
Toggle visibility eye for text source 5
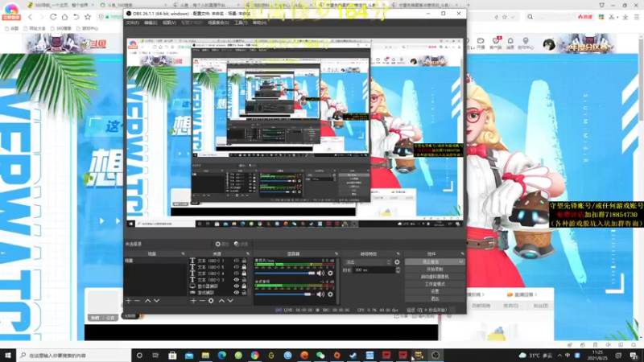click(236, 267)
